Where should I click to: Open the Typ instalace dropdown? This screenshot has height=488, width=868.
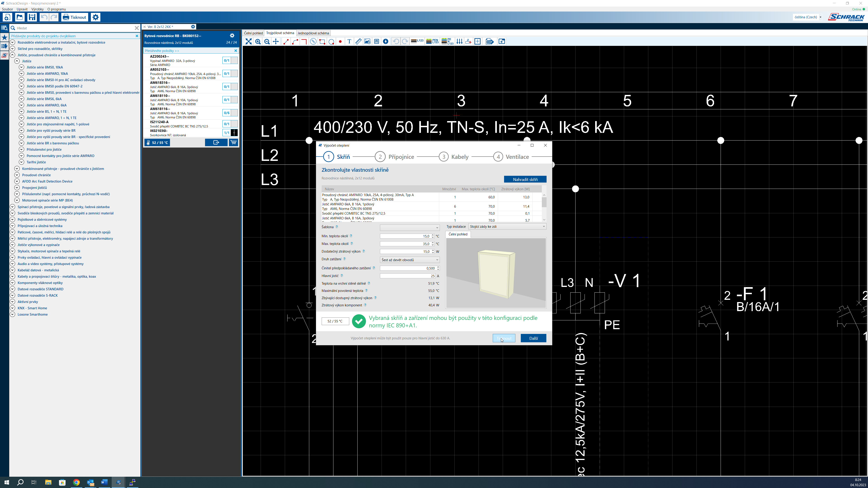click(507, 227)
